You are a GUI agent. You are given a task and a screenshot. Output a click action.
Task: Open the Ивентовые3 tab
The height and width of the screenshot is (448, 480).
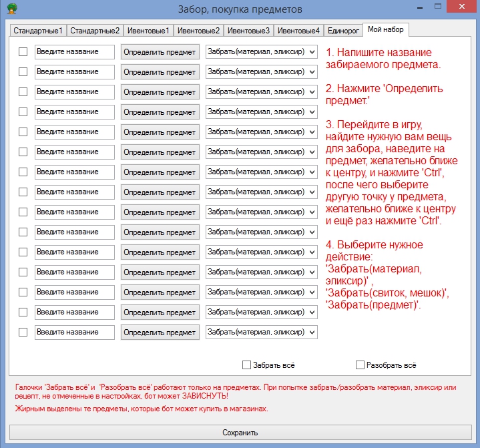(x=248, y=31)
